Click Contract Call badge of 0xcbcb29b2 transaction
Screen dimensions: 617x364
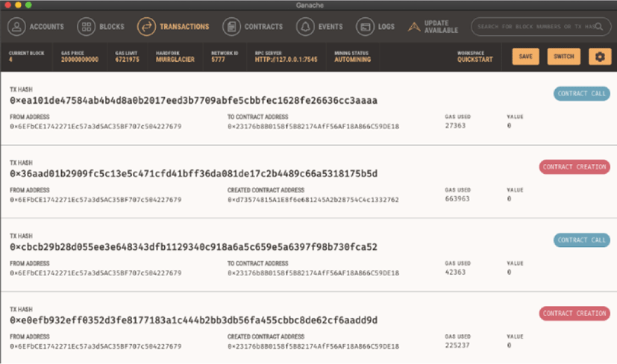pos(582,240)
